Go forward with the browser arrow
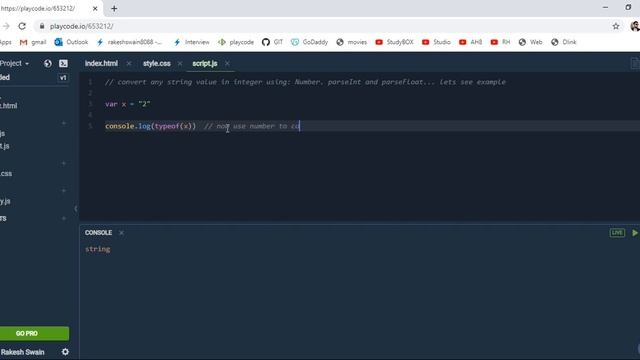 pyautogui.click(x=6, y=26)
